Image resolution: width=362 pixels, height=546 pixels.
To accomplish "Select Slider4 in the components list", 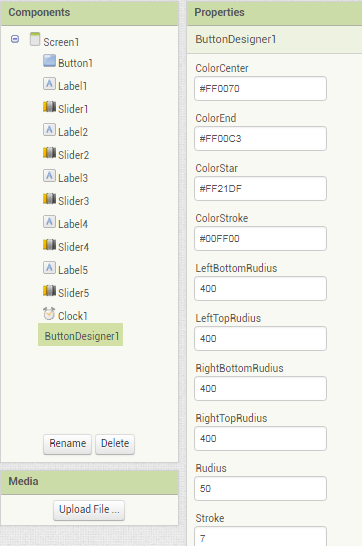I will [73, 247].
